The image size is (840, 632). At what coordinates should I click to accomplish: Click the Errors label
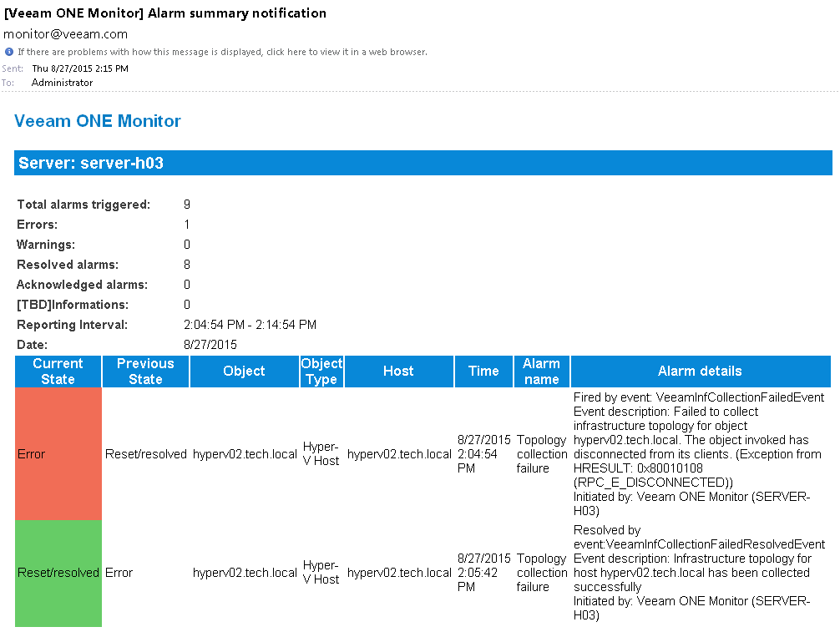pyautogui.click(x=38, y=225)
